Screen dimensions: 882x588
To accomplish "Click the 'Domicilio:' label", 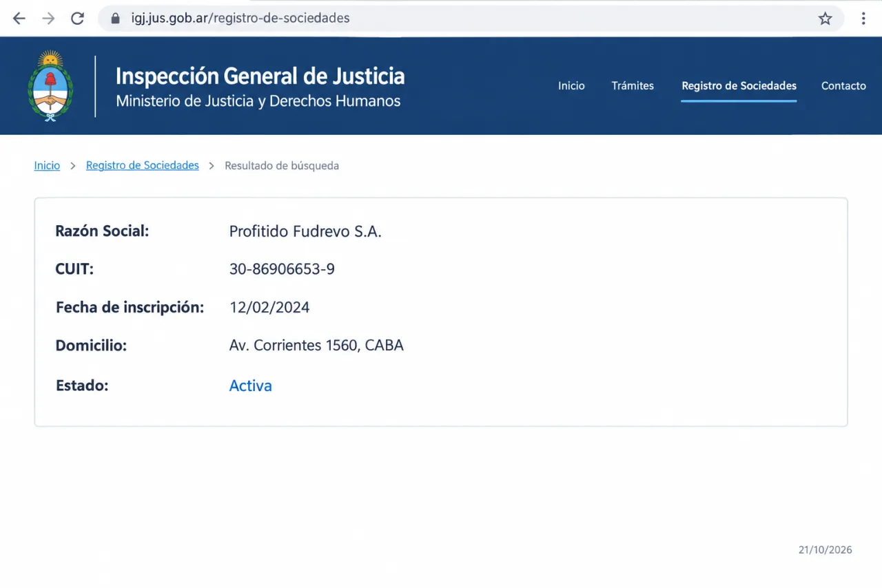I will click(91, 346).
